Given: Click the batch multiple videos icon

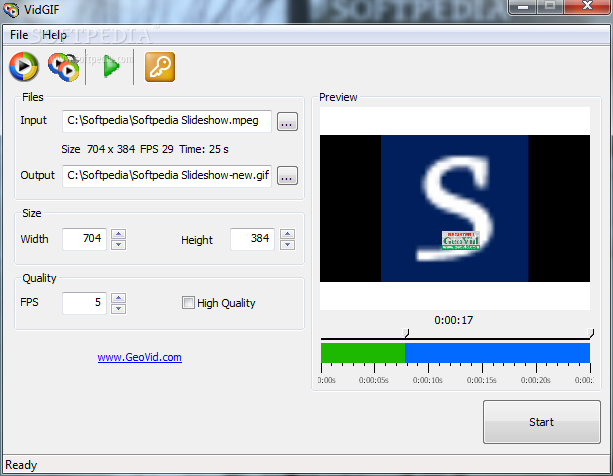Looking at the screenshot, I should tap(64, 67).
